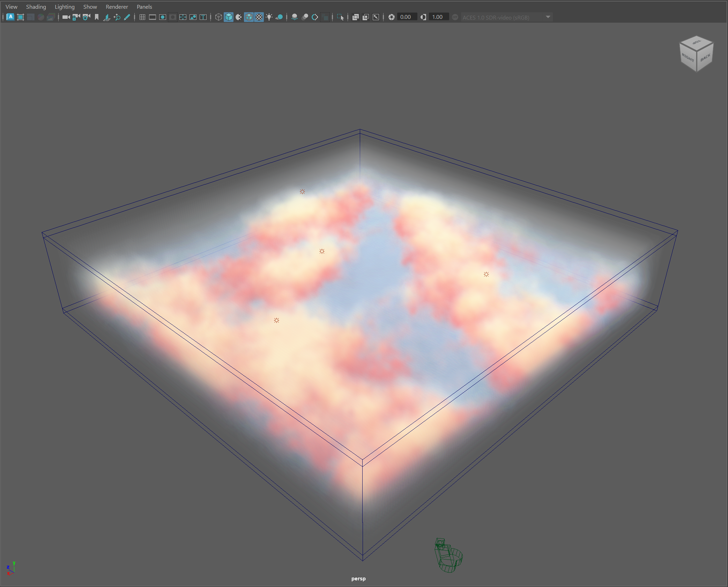Viewport: 728px width, 587px height.
Task: Activate the Grease Pencil icon
Action: click(127, 17)
